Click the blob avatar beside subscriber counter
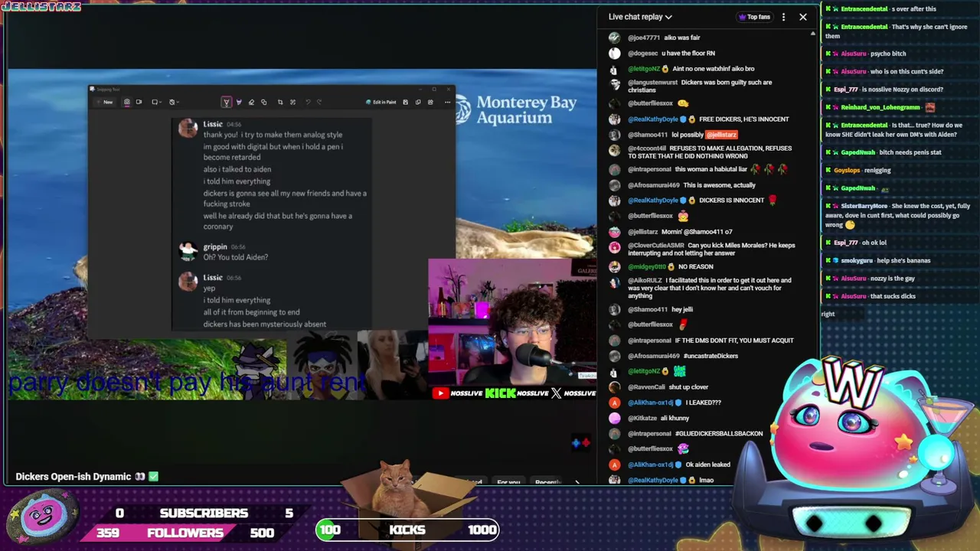 click(43, 517)
